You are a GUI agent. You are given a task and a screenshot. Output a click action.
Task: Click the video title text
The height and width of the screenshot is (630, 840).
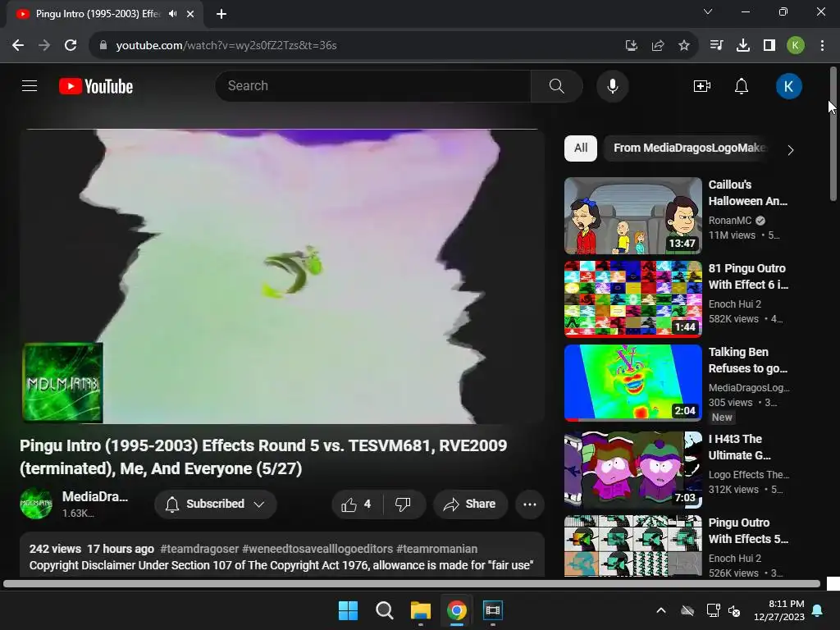point(263,457)
